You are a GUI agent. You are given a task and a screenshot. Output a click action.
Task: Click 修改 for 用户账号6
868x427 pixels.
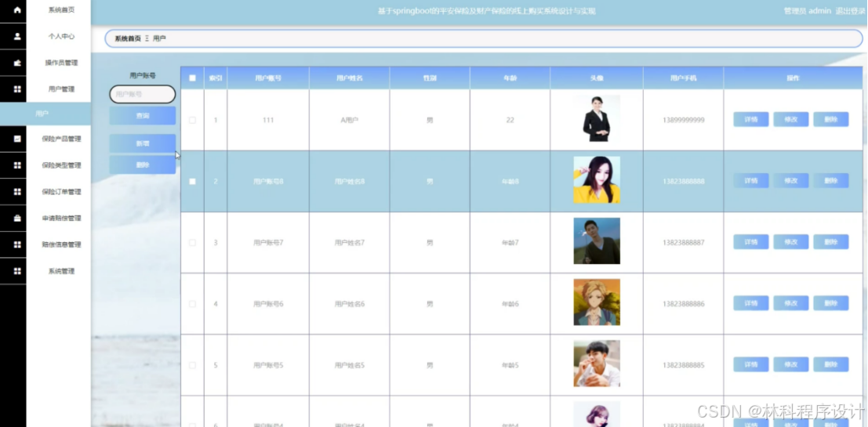coord(791,303)
